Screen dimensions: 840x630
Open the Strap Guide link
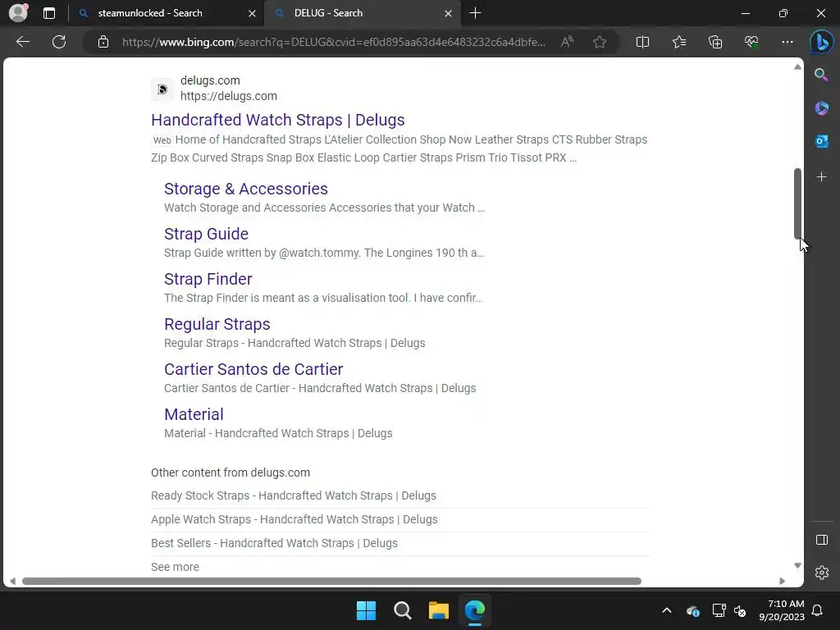(206, 234)
